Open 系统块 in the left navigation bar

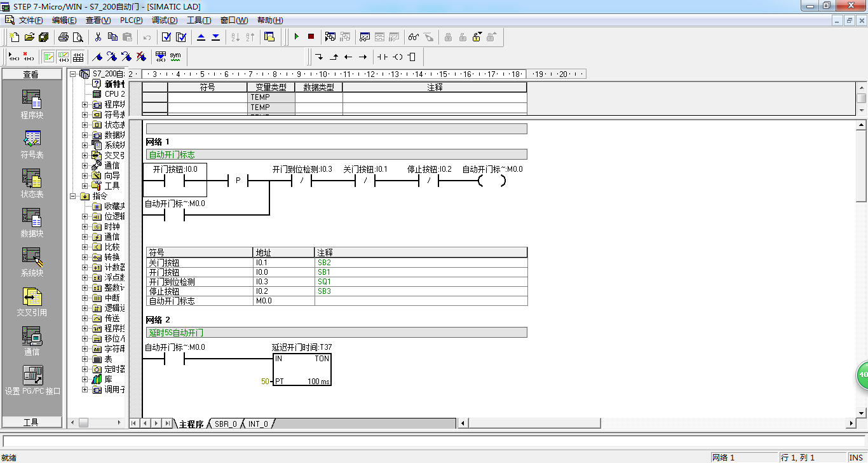32,263
